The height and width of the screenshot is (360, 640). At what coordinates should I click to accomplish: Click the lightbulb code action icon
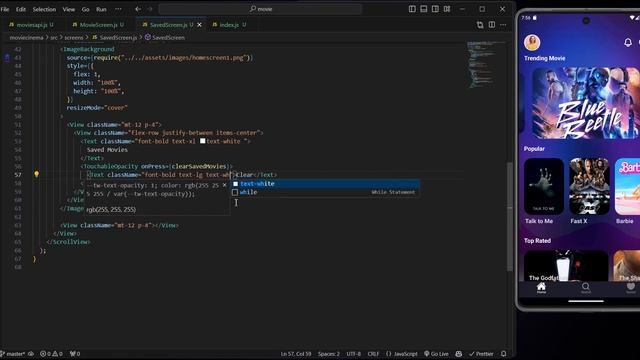click(x=36, y=175)
